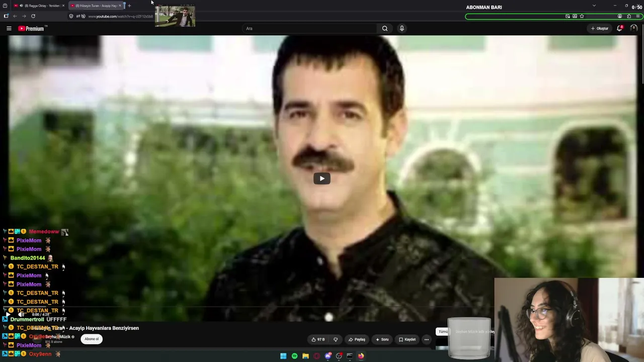The image size is (644, 362).
Task: Dislike the video
Action: 336,339
